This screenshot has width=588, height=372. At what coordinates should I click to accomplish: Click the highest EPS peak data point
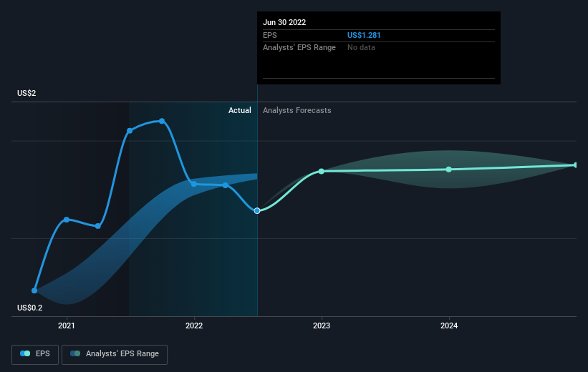pyautogui.click(x=162, y=121)
